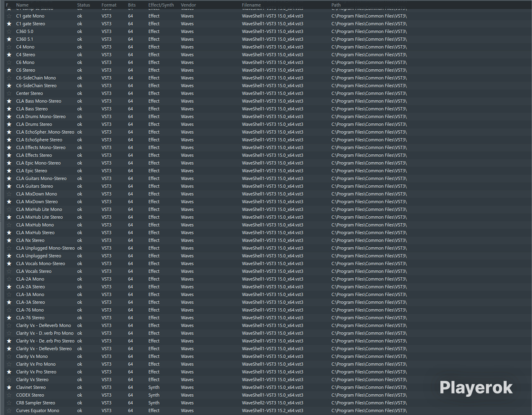
Task: Select the 'Clarity Vx Mono' plugin name
Action: (32, 356)
